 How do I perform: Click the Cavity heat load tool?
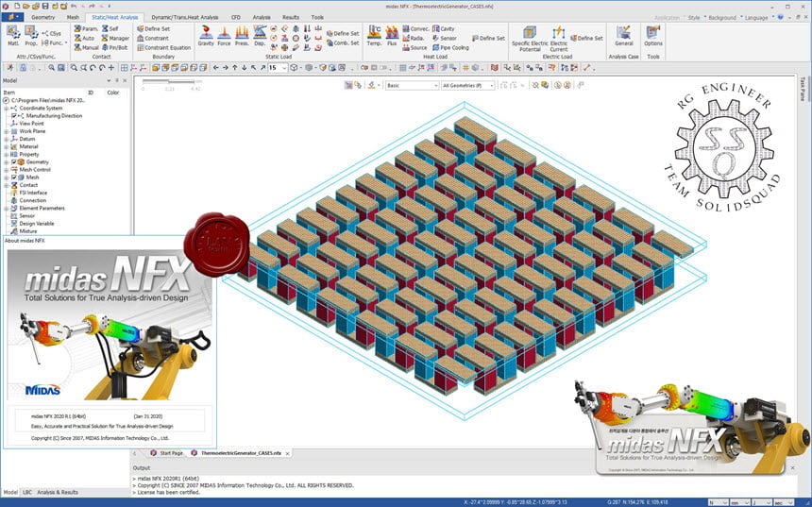pyautogui.click(x=443, y=29)
